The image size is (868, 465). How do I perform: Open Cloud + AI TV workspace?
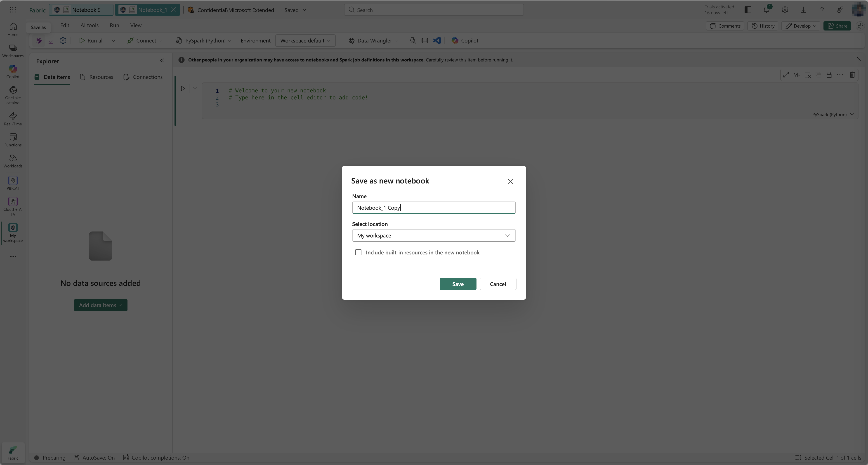[13, 207]
